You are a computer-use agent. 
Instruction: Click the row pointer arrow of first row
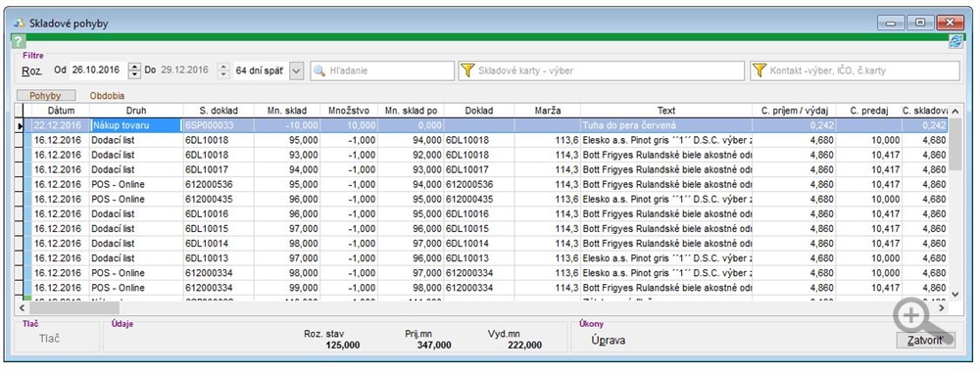(x=20, y=125)
